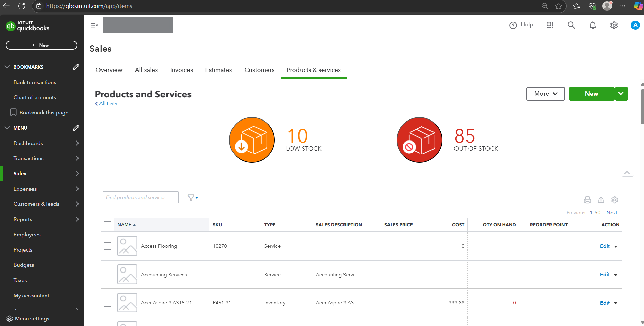
Task: Open browser more options ellipsis
Action: [622, 6]
